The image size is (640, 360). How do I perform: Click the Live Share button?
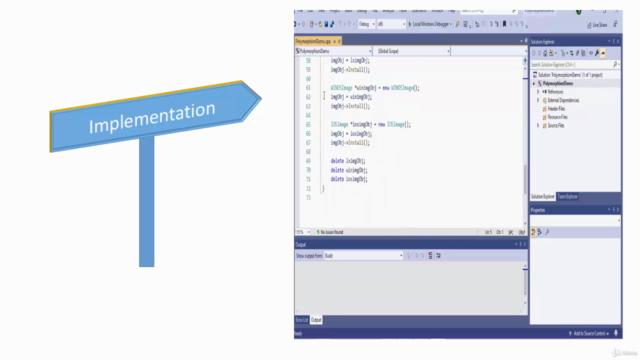coord(597,25)
